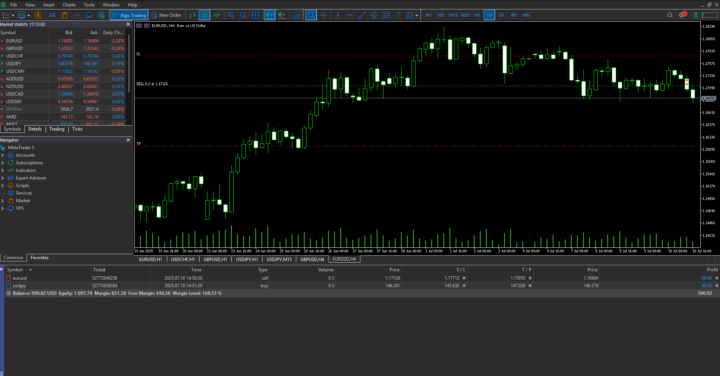The width and height of the screenshot is (720, 376).
Task: Select the horizontal line drawing tool
Action: point(349,15)
